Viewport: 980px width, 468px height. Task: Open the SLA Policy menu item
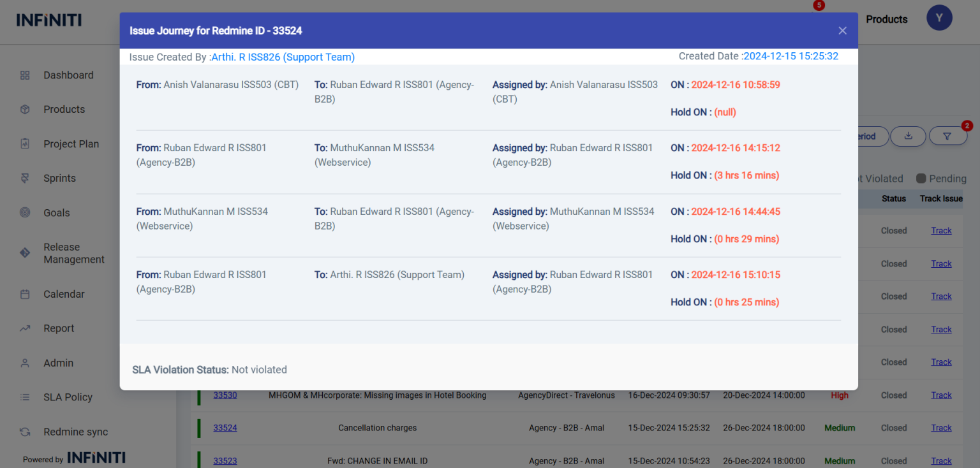point(68,397)
